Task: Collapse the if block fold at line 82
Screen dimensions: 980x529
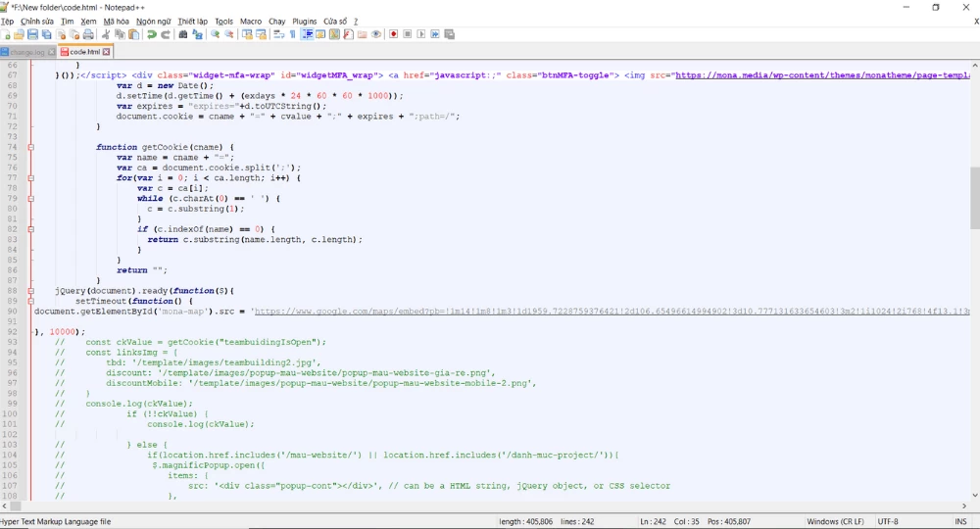Action: point(30,229)
